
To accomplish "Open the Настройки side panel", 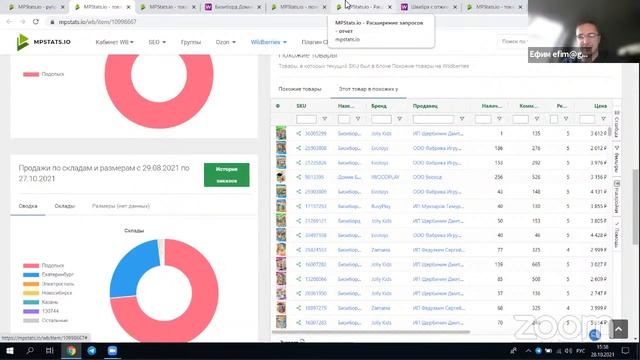I will pos(617,197).
